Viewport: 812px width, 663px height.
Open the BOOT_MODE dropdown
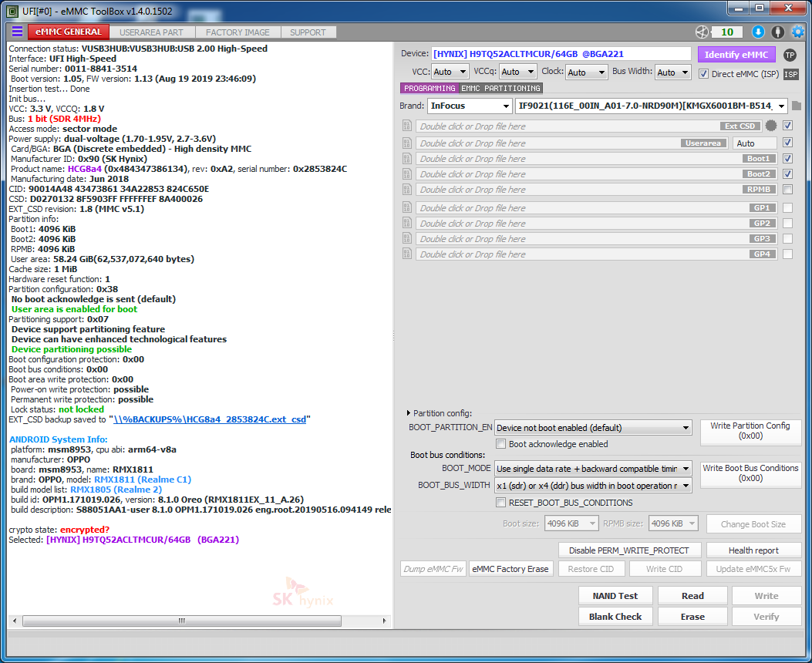coord(593,469)
